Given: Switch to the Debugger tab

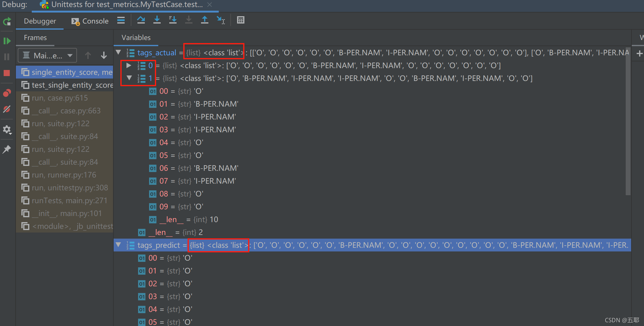Looking at the screenshot, I should tap(40, 21).
